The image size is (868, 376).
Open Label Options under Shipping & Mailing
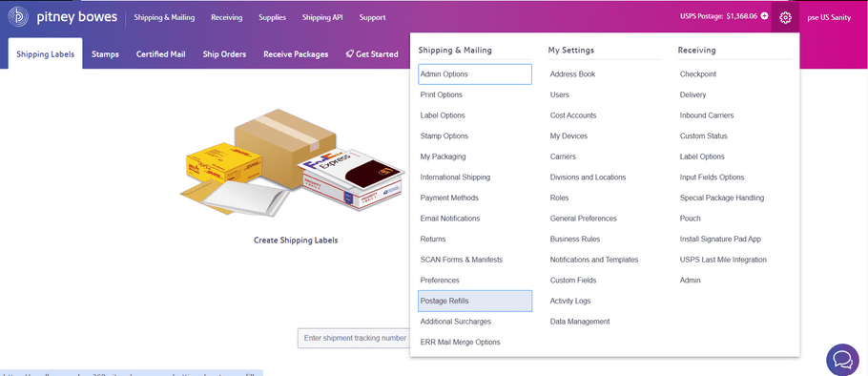coord(443,115)
